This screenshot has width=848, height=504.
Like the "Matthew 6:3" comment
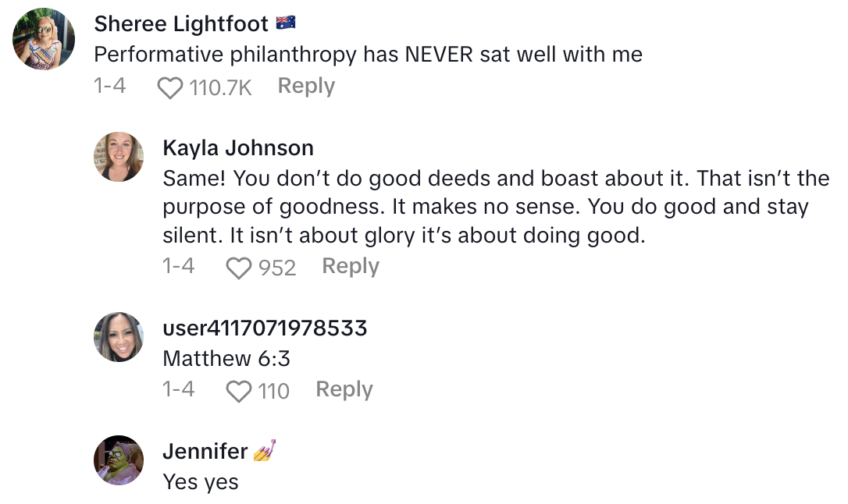click(238, 390)
